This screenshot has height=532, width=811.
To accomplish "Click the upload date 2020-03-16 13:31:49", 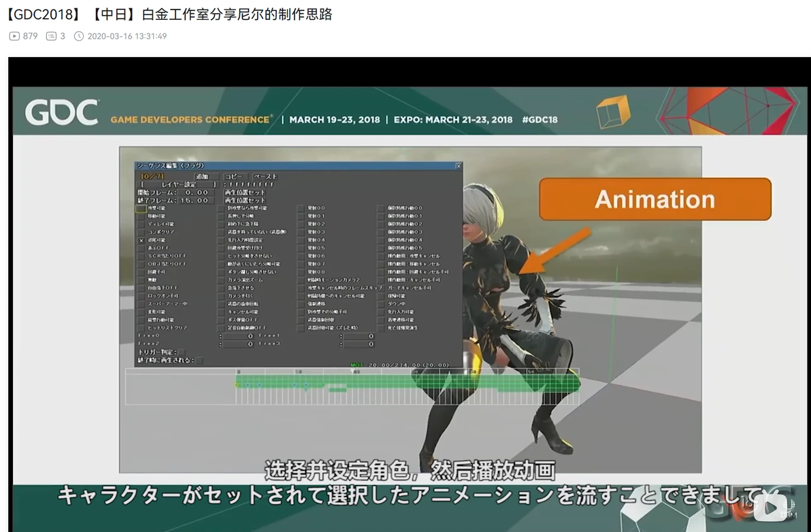I will pyautogui.click(x=127, y=36).
